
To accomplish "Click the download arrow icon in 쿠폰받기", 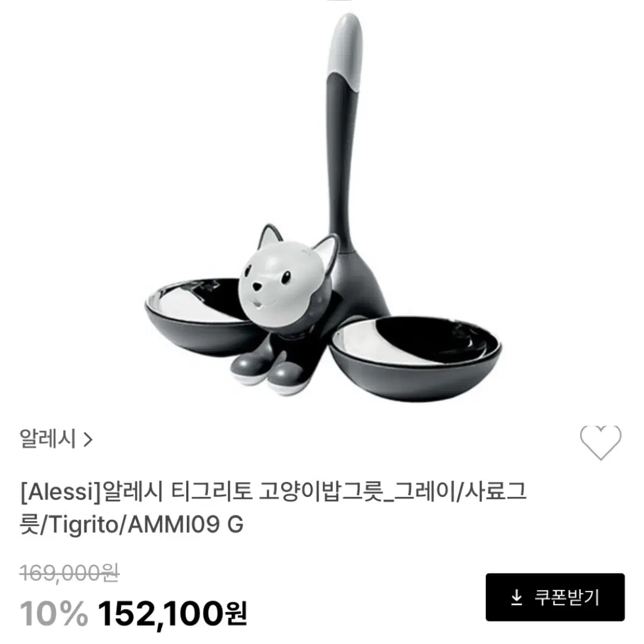I will [516, 597].
